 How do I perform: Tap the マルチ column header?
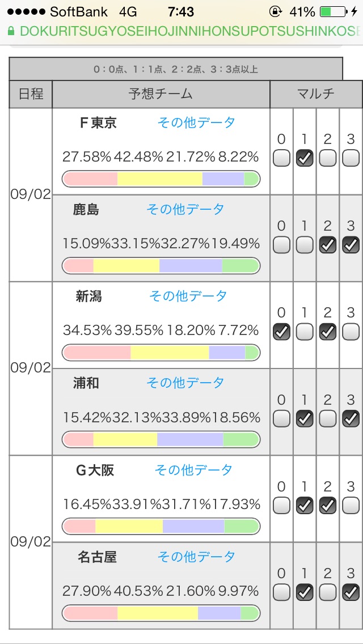(x=316, y=94)
